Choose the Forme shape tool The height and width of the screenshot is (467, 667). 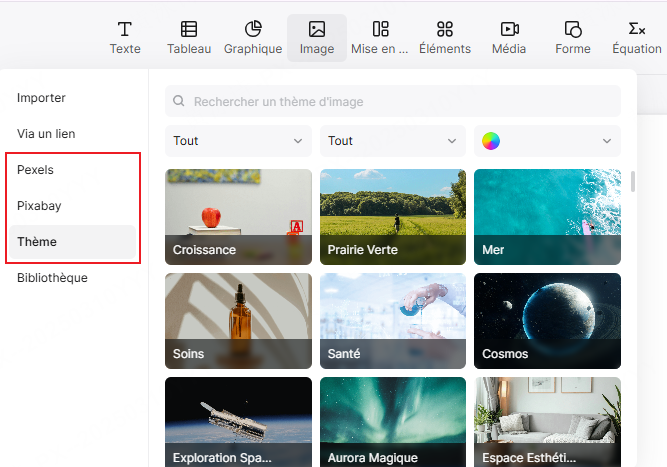573,30
